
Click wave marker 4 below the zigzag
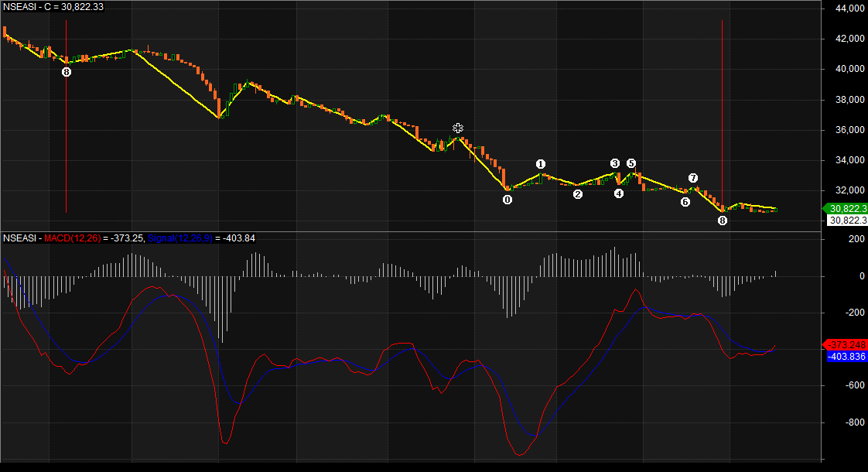click(x=619, y=193)
